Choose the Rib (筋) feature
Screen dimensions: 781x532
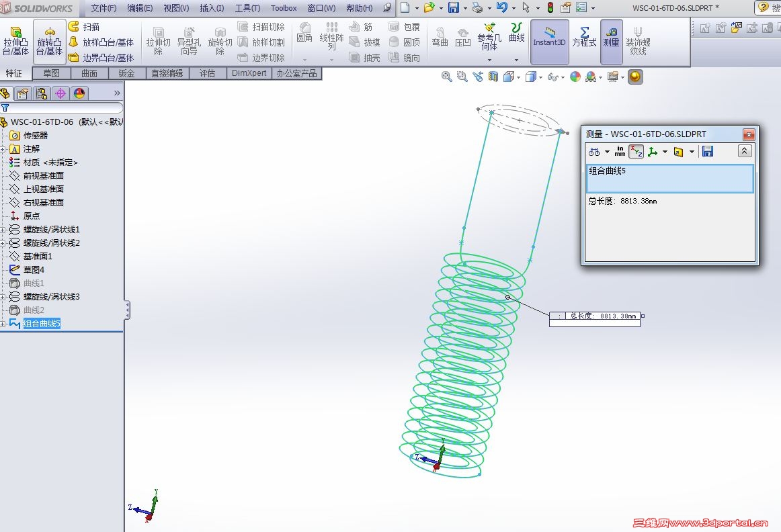pyautogui.click(x=361, y=27)
